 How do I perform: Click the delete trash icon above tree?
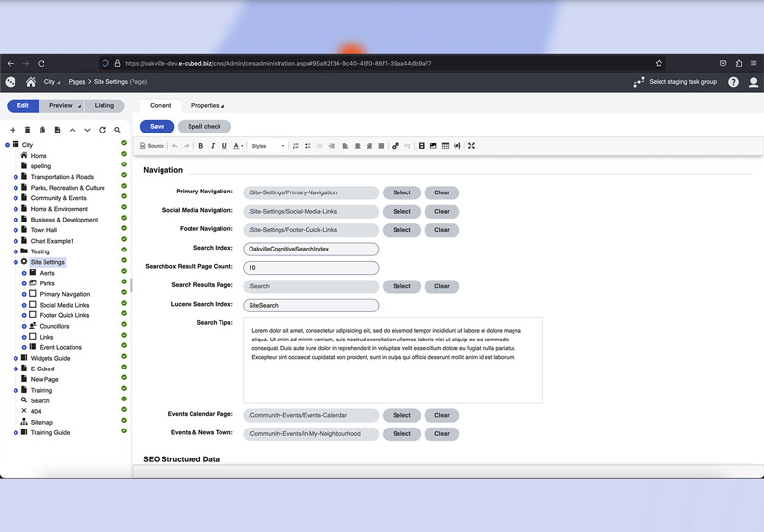tap(27, 130)
